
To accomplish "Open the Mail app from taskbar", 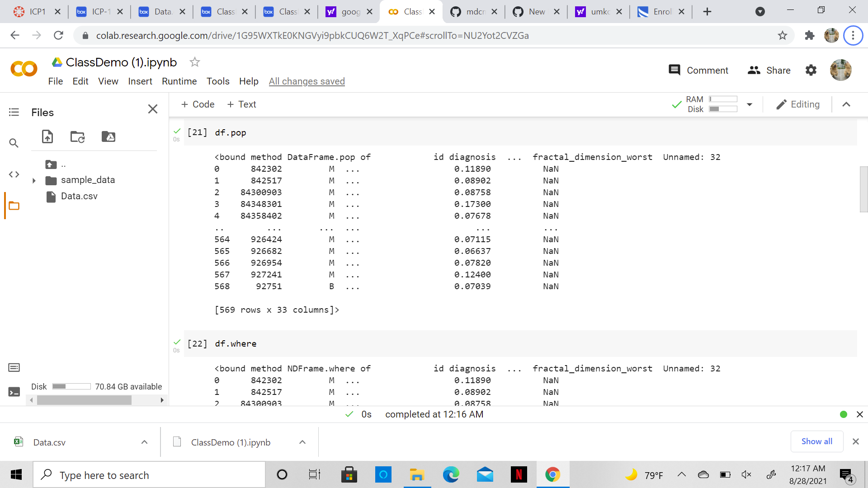I will click(485, 474).
